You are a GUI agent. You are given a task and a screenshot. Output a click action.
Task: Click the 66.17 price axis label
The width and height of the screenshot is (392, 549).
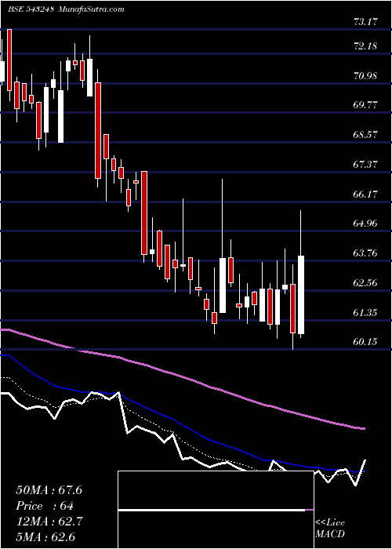pos(365,194)
